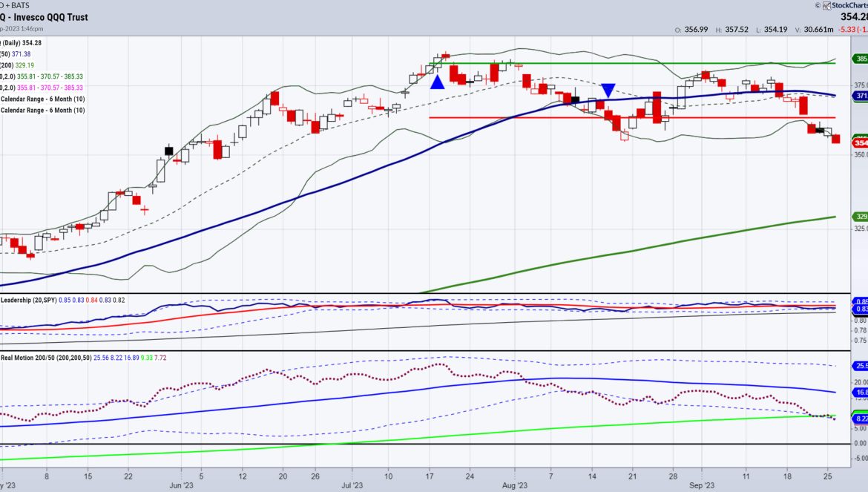868x492 pixels.
Task: Click the '21' date label in August
Action: [632, 476]
